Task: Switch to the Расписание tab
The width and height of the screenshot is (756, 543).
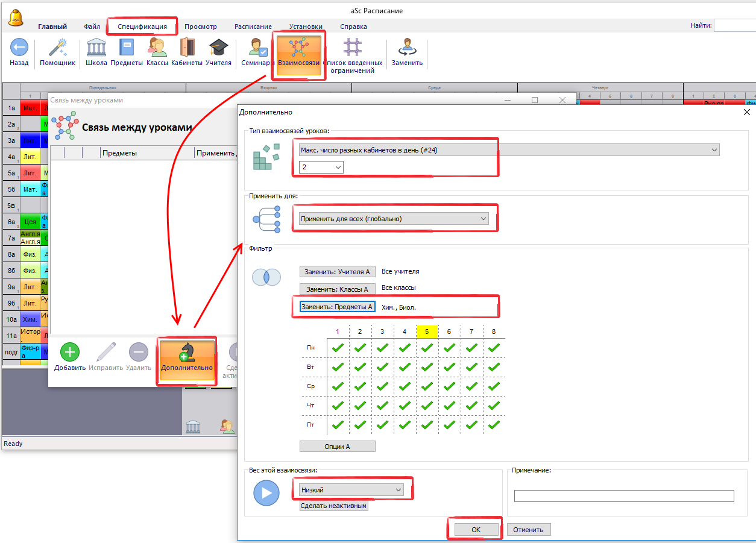Action: click(x=253, y=27)
